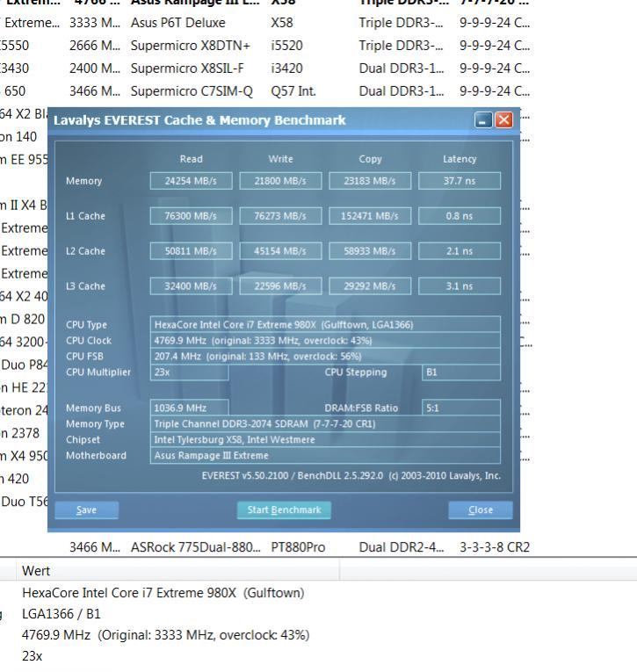The image size is (637, 672).
Task: Select L3 Cache Copy value 29292 MB/s
Action: coord(370,286)
